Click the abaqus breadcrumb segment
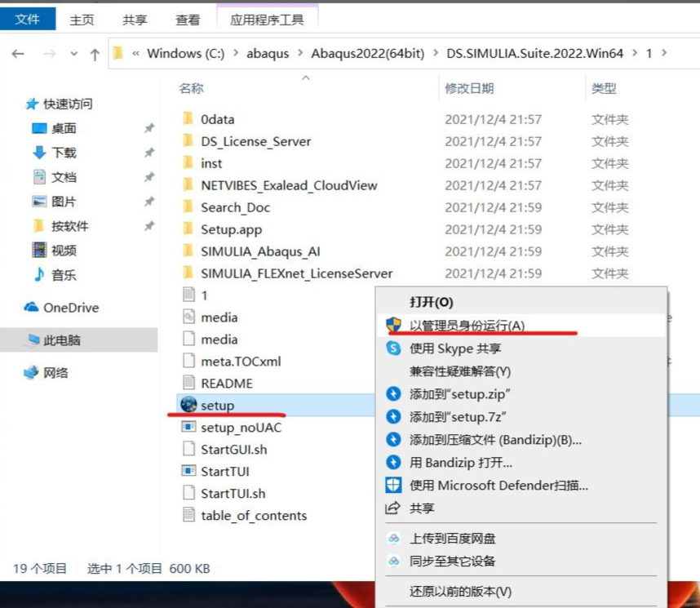The image size is (700, 608). click(268, 53)
